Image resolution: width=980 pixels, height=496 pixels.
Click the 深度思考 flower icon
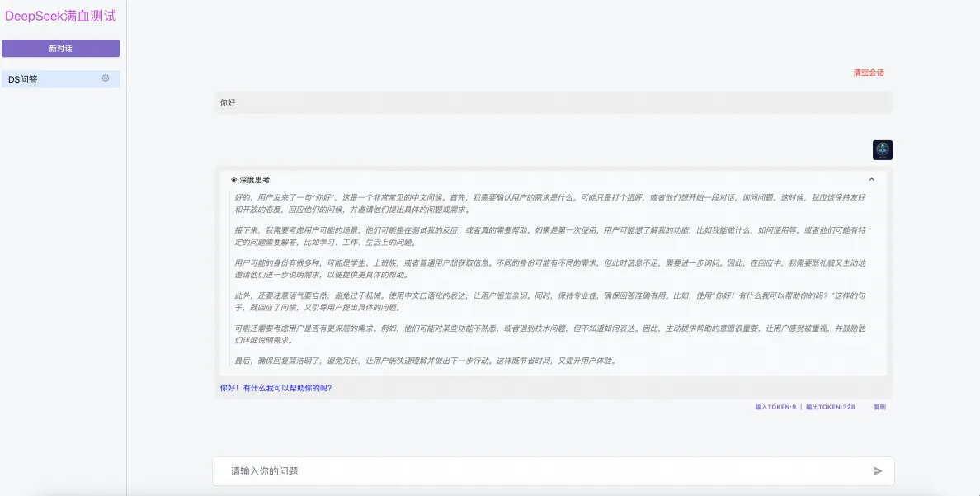[x=233, y=180]
